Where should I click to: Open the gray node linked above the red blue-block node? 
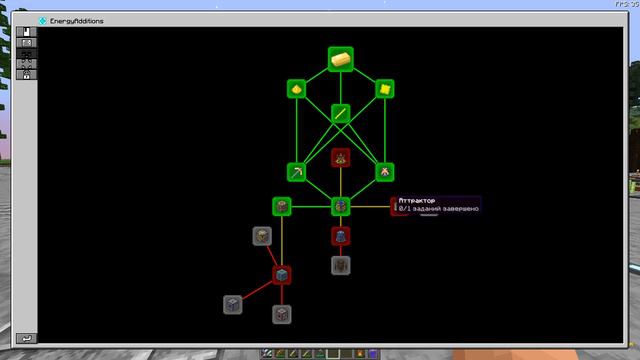pyautogui.click(x=262, y=236)
